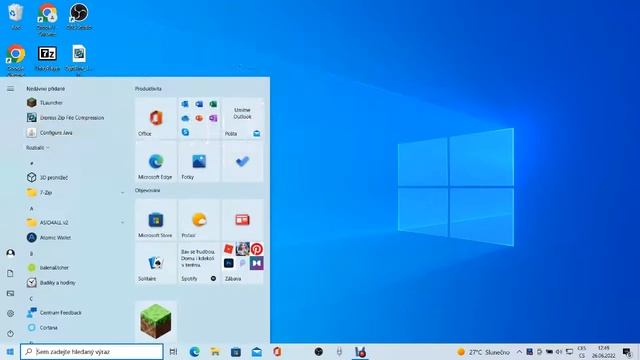Open Task View from the taskbar
Viewport: 640px width, 360px height.
(x=173, y=352)
